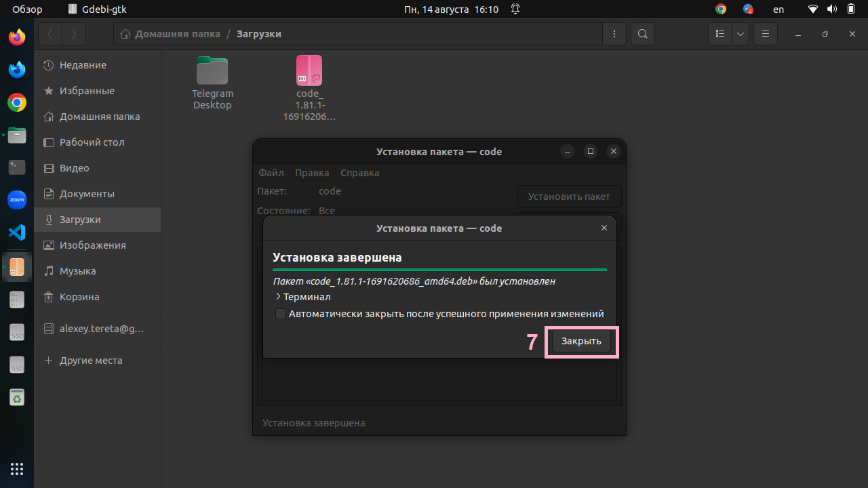Launch Visual Studio Code from dock
The width and height of the screenshot is (868, 488).
[17, 232]
